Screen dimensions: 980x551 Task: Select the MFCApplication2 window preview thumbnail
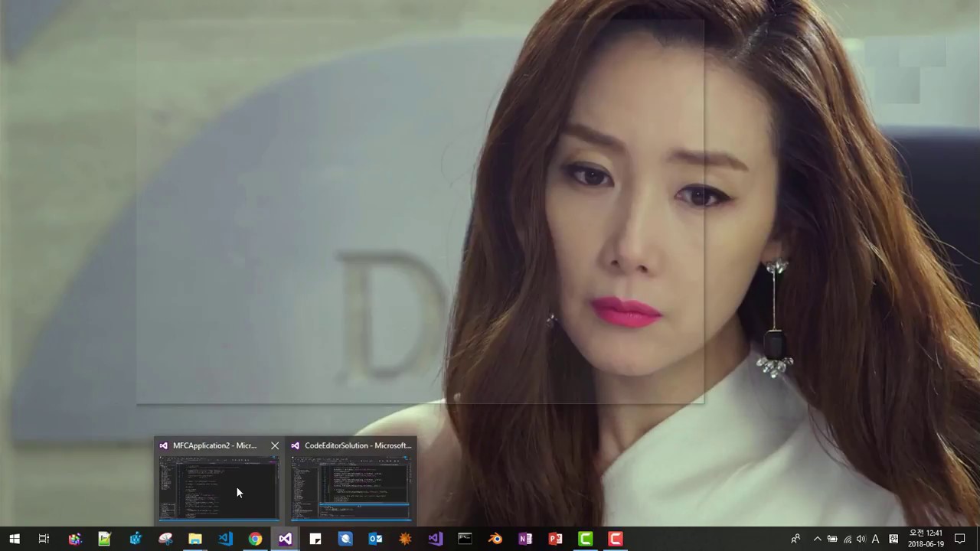click(219, 487)
